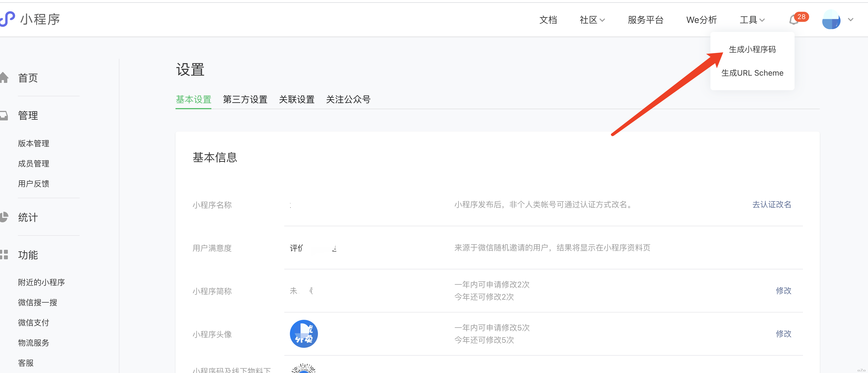This screenshot has height=373, width=868.
Task: Expand the 工具 dropdown menu
Action: (752, 20)
